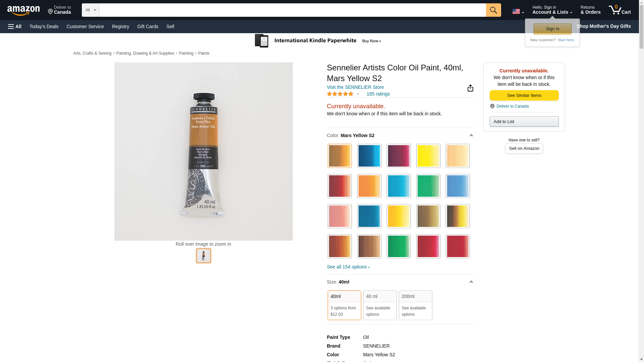The image size is (644, 362).
Task: Select the bright yellow color swatch
Action: coord(428,156)
